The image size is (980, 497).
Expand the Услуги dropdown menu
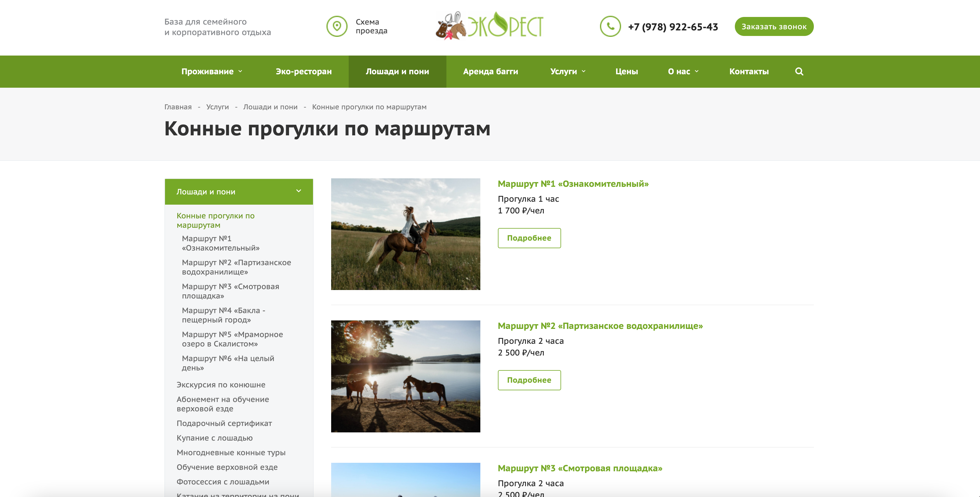click(568, 72)
